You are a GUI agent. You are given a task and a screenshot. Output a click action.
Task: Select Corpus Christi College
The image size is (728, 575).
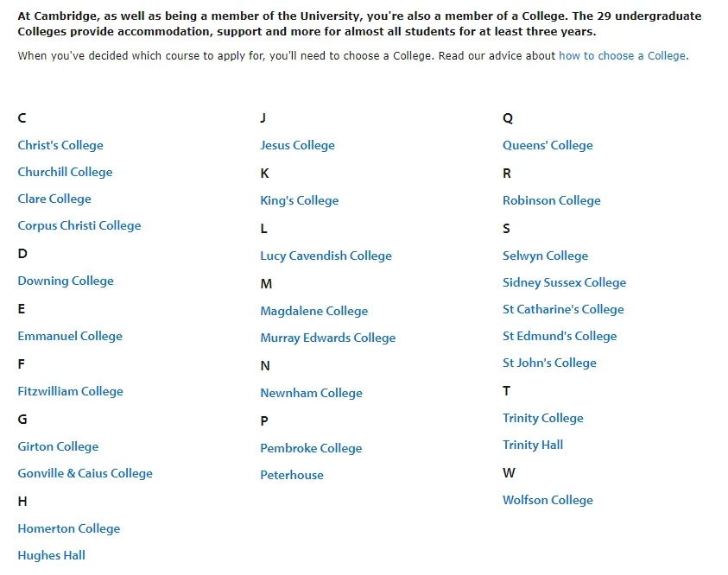click(x=79, y=225)
